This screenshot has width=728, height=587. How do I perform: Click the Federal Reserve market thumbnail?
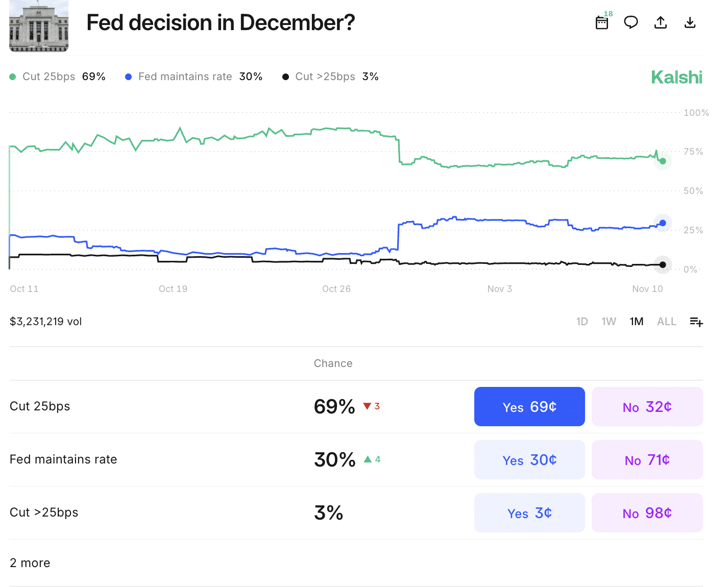(x=38, y=26)
